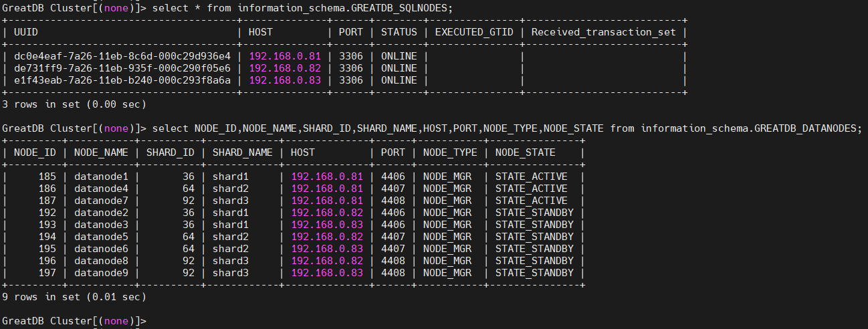Click NODE_ID value 185

47,177
